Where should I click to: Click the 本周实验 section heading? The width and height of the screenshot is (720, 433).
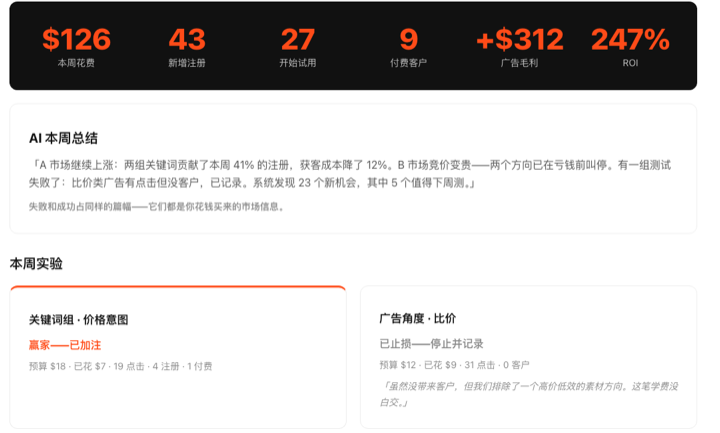[36, 264]
